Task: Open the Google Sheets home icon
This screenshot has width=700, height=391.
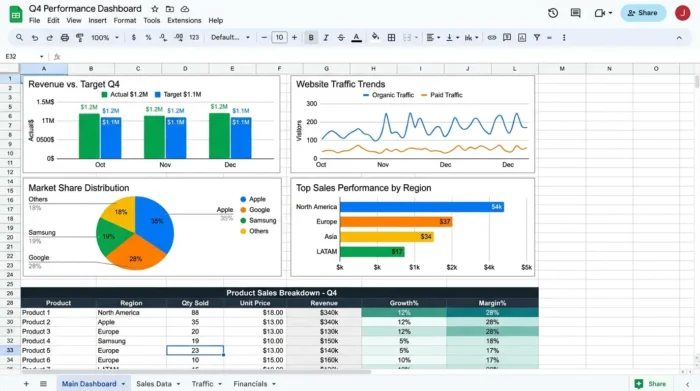Action: pos(16,14)
